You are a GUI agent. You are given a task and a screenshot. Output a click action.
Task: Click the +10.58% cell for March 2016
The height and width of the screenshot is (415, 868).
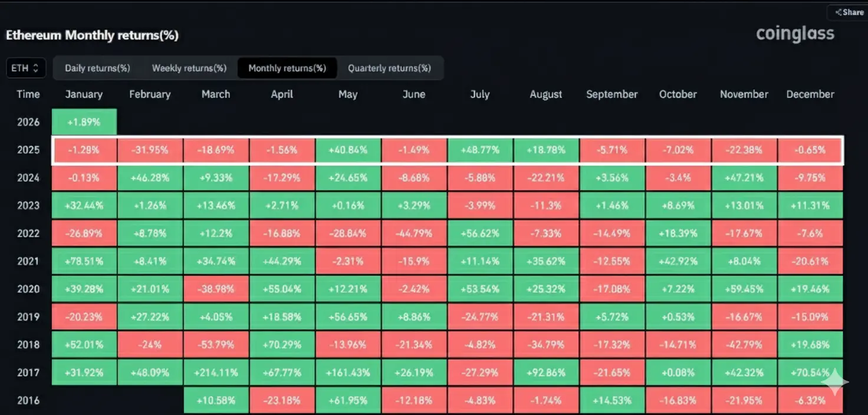(x=216, y=400)
